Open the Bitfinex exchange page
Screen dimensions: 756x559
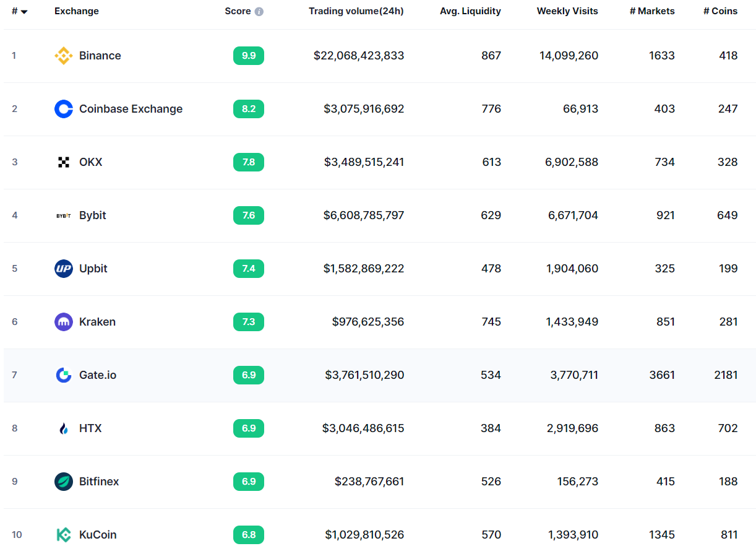click(x=99, y=482)
